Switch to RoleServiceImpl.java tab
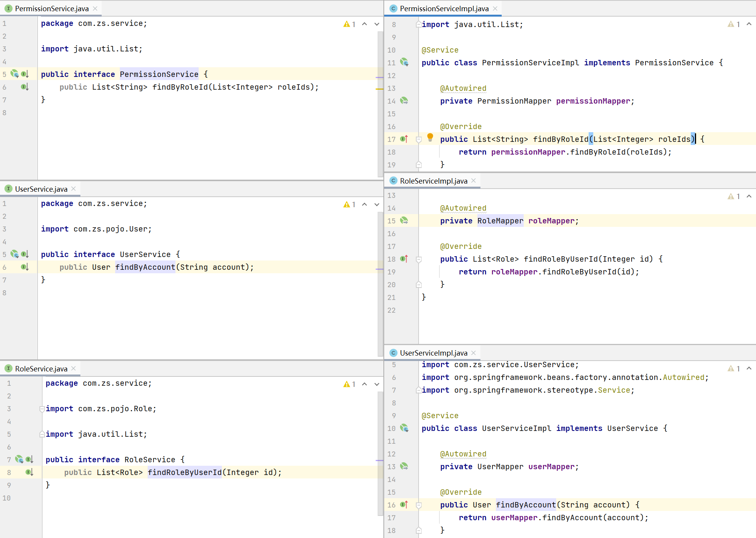This screenshot has height=538, width=756. (x=434, y=181)
